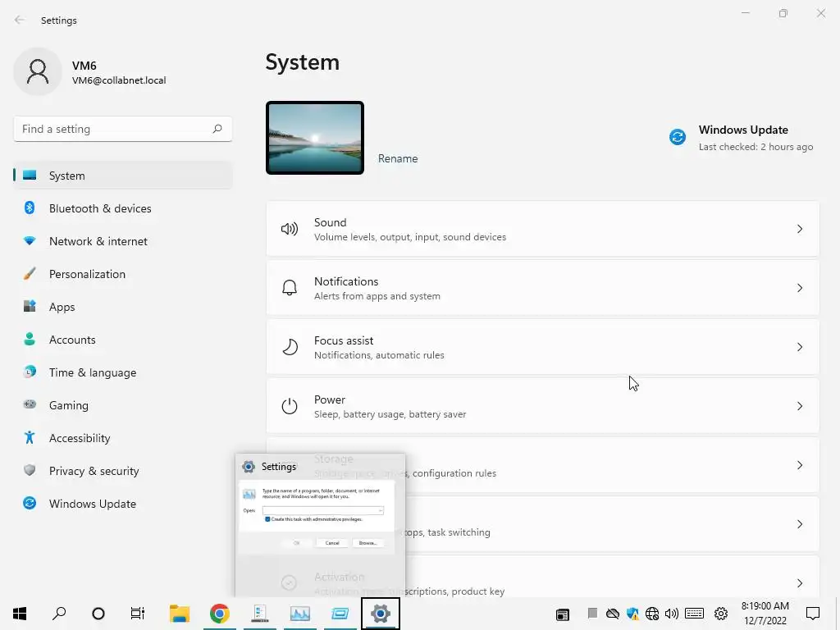Open Personalization settings
Viewport: 840px width, 630px height.
pos(123,274)
